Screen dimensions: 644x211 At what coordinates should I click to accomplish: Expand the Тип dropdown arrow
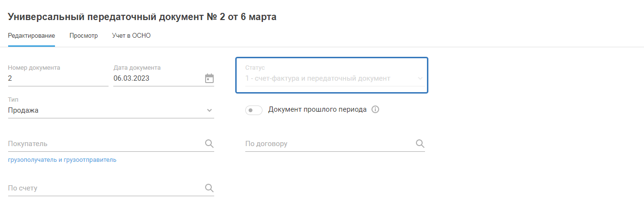click(x=209, y=111)
